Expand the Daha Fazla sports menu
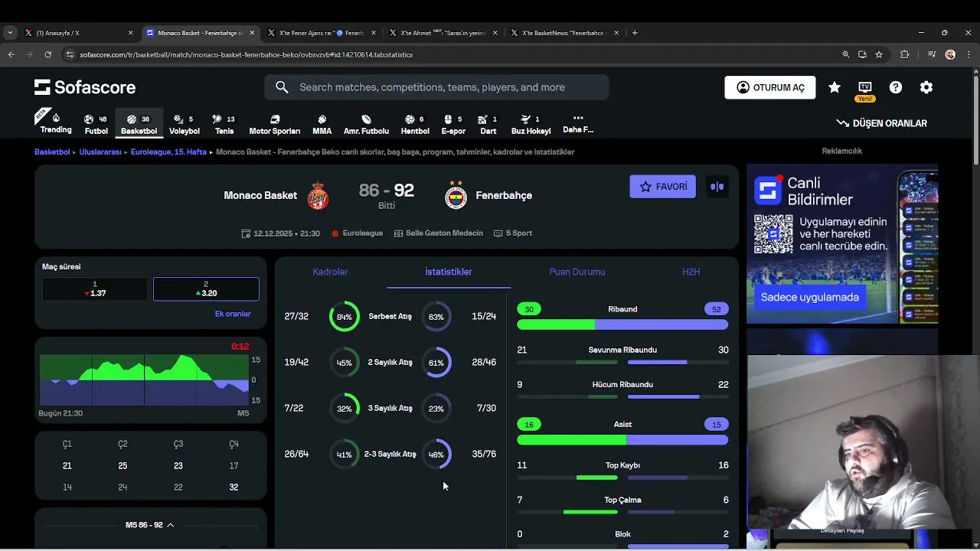 [x=578, y=124]
